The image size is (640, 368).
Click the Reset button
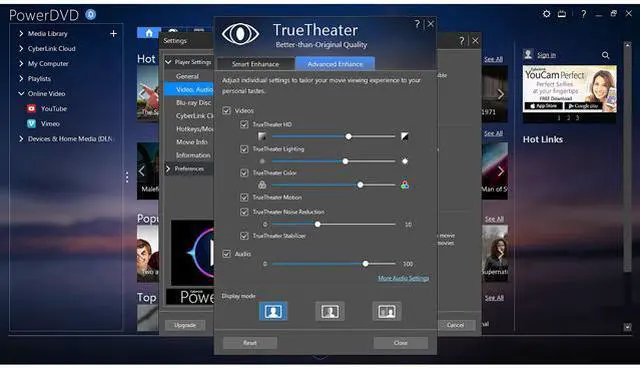(250, 343)
